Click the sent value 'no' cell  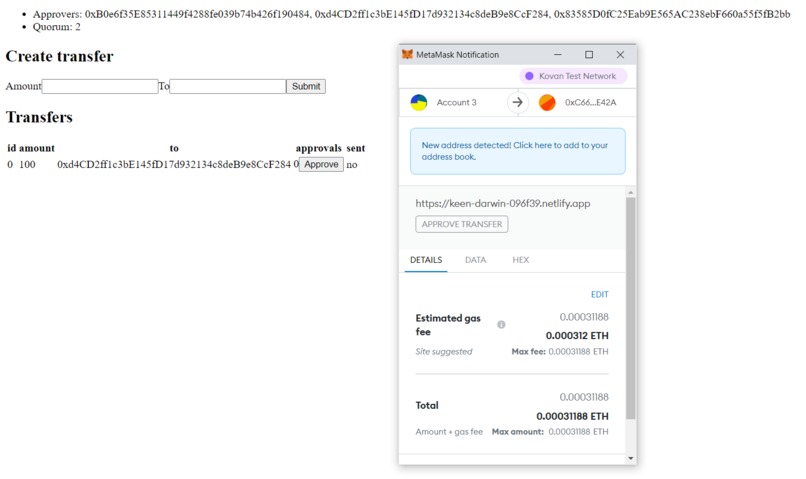tap(352, 165)
